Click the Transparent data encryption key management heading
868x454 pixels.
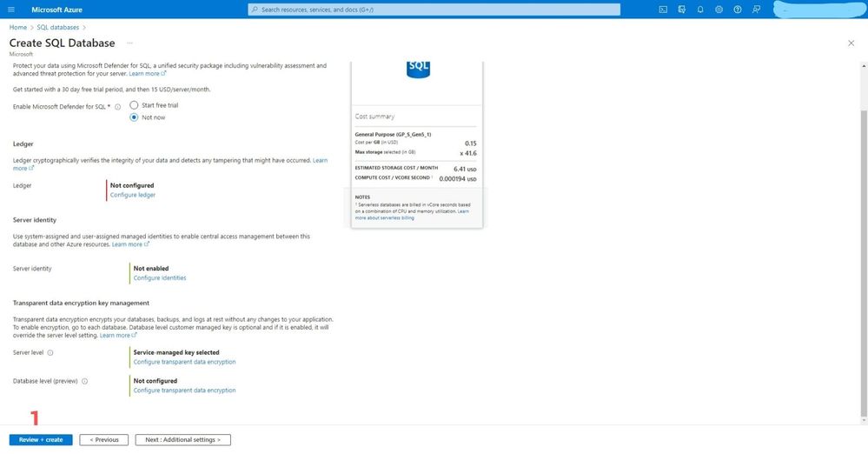click(x=81, y=304)
